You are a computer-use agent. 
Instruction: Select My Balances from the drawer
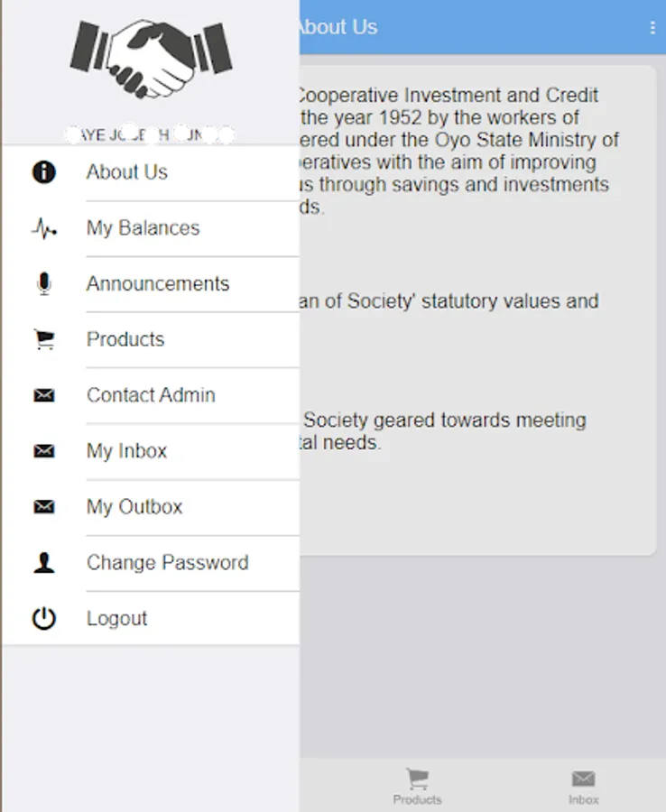143,228
